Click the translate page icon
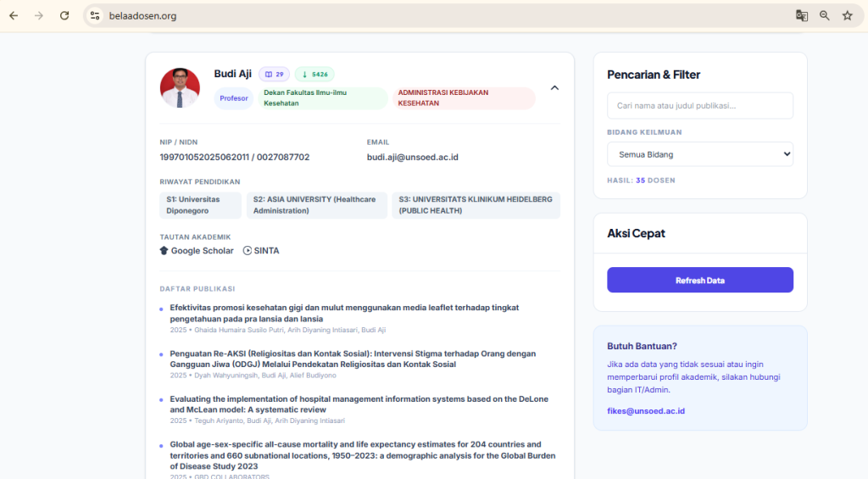This screenshot has height=479, width=868. click(801, 15)
